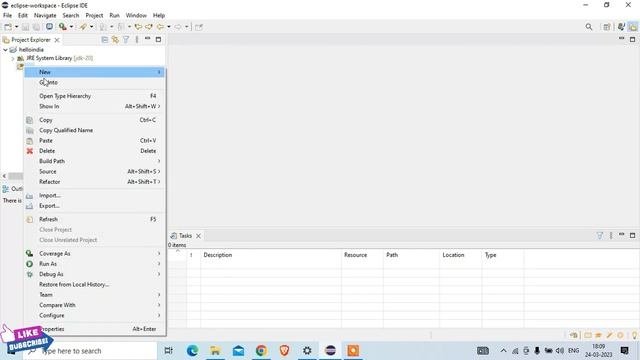The width and height of the screenshot is (640, 360).
Task: Click Refresh in the context menu
Action: pos(94,219)
